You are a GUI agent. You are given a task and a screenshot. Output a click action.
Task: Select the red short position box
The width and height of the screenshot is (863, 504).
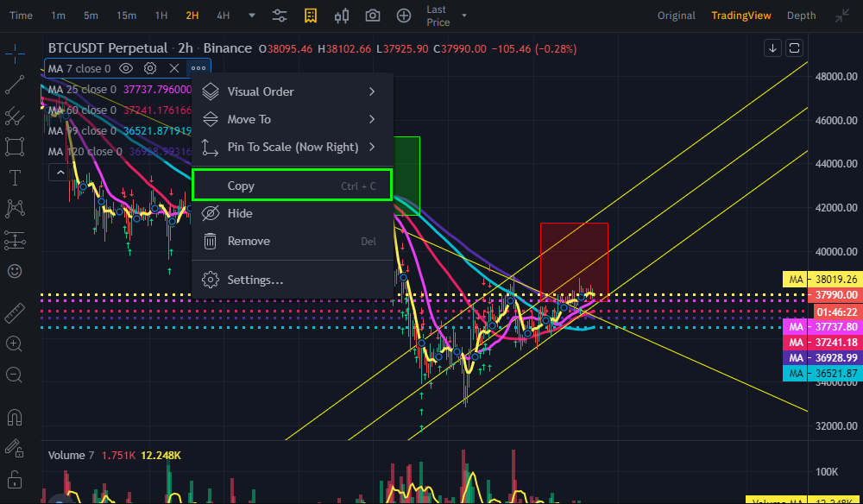click(x=574, y=261)
